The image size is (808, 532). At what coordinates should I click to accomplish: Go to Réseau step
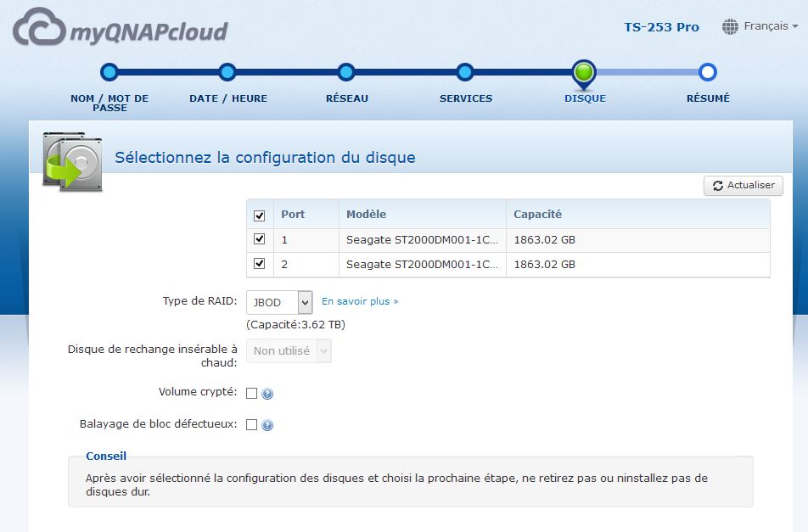tap(346, 72)
